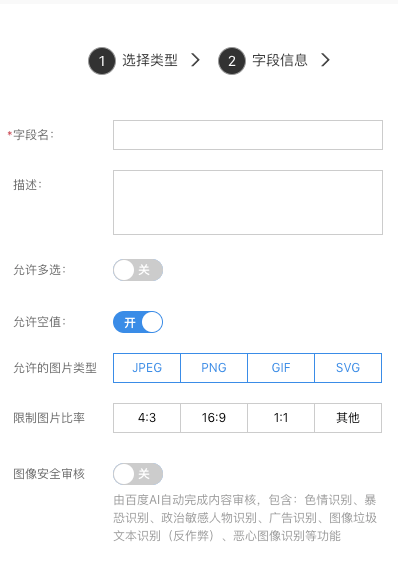Turn off the 允许空值 switch
This screenshot has width=398, height=574.
pyautogui.click(x=138, y=322)
